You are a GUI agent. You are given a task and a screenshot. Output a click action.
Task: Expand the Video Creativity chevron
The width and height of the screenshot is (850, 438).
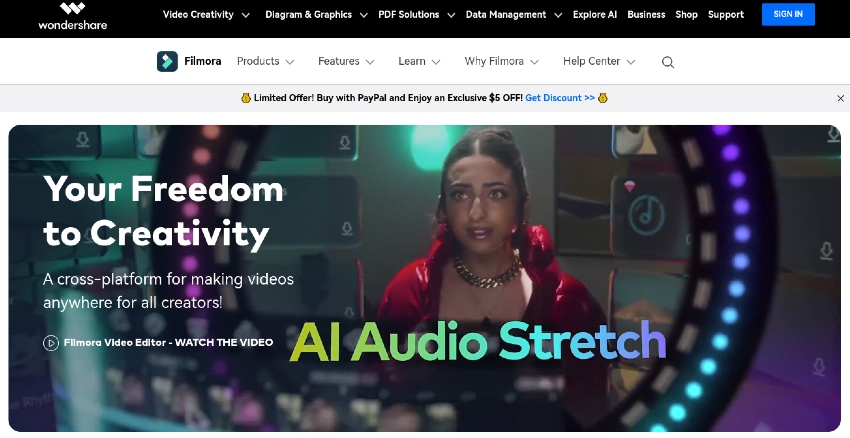pos(246,15)
